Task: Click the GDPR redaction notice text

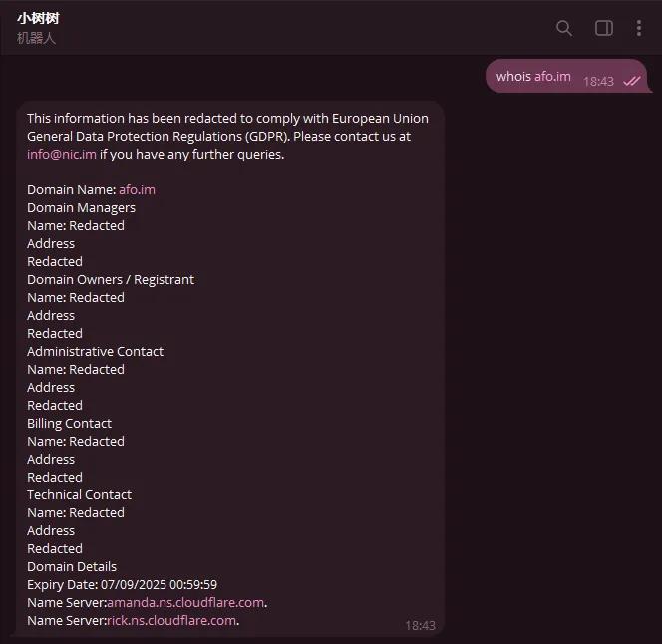Action: point(228,136)
